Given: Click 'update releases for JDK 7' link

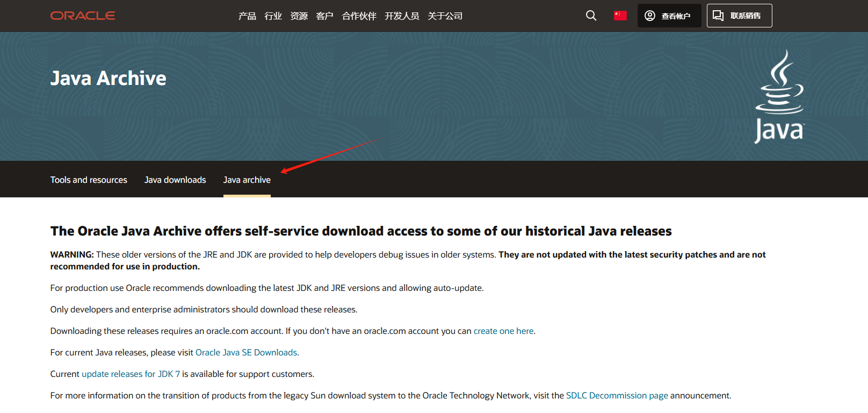Looking at the screenshot, I should pos(131,374).
